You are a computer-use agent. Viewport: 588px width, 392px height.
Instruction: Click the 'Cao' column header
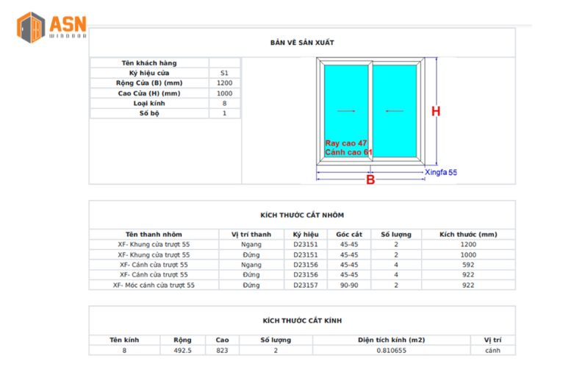[222, 340]
